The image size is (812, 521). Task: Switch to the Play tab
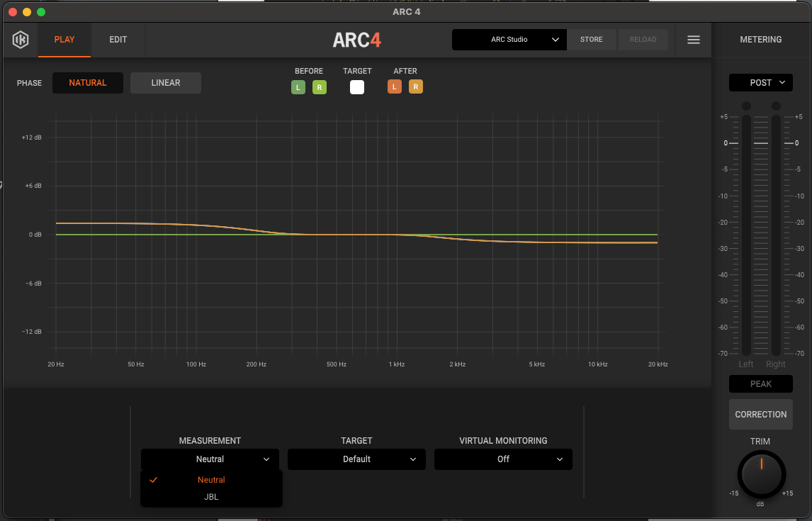[x=64, y=40]
